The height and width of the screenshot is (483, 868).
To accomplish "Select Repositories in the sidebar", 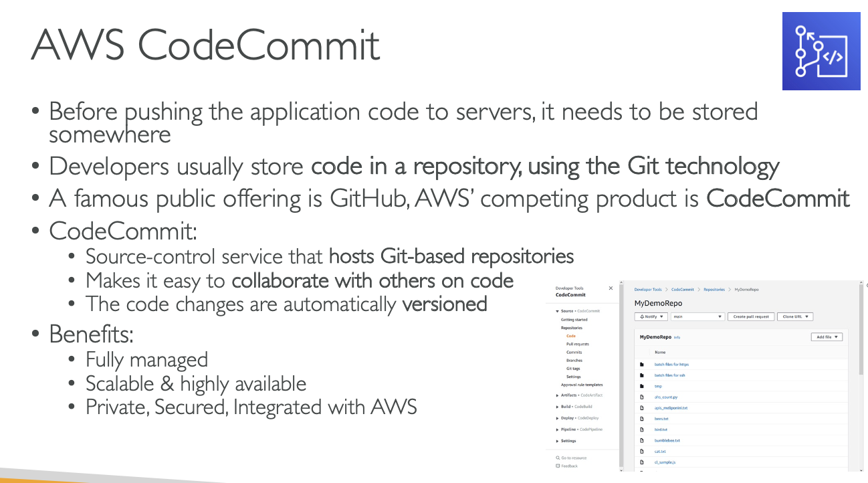I will click(x=571, y=328).
